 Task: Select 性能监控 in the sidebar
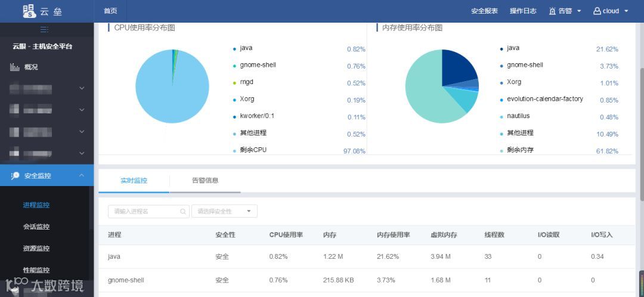[x=36, y=270]
